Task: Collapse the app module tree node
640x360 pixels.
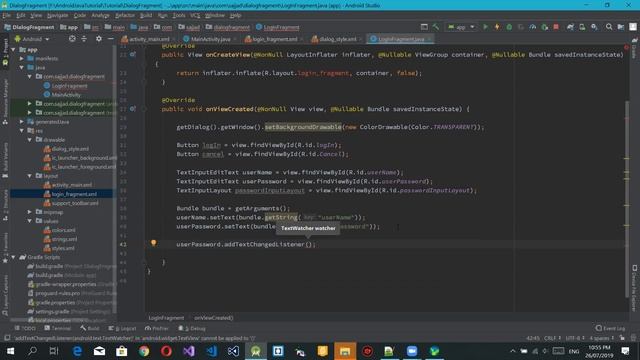Action: [x=13, y=49]
